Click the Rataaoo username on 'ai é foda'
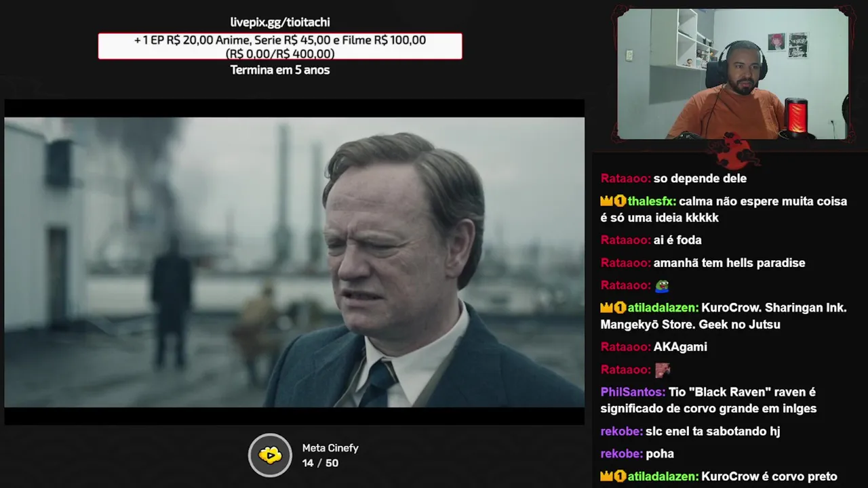This screenshot has height=488, width=868. tap(625, 241)
